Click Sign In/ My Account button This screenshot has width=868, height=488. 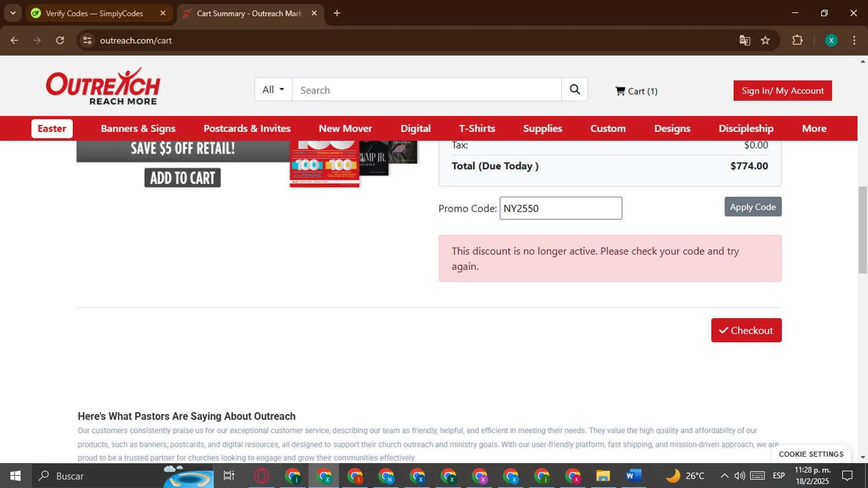point(783,91)
